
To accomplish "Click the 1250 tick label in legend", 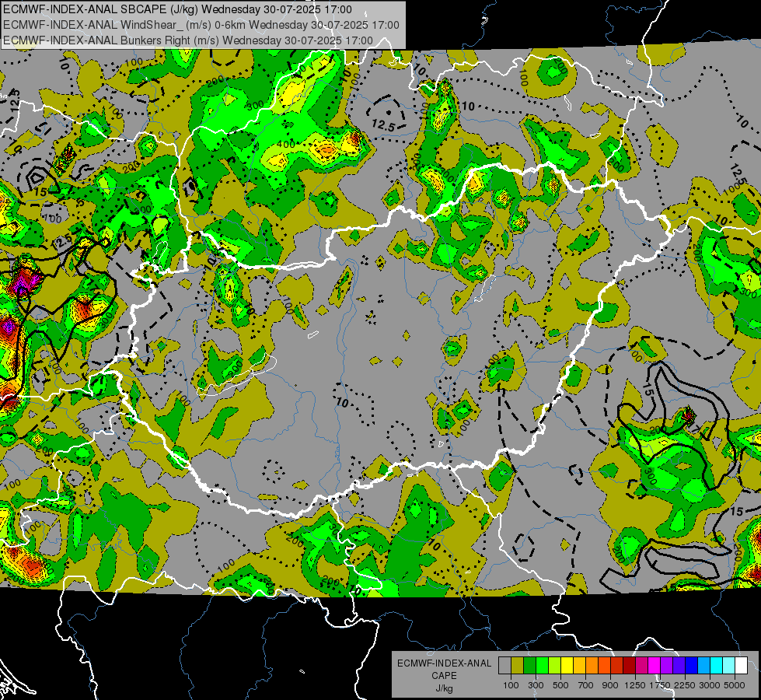I will [635, 685].
